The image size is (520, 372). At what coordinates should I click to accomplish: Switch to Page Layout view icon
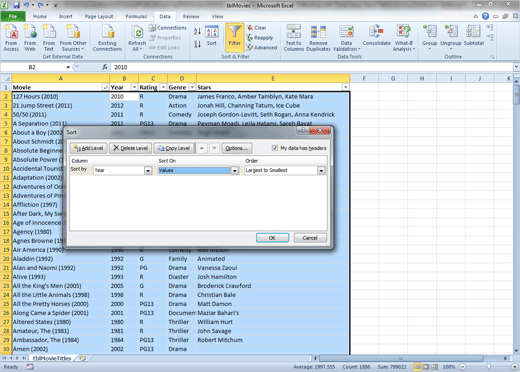426,367
